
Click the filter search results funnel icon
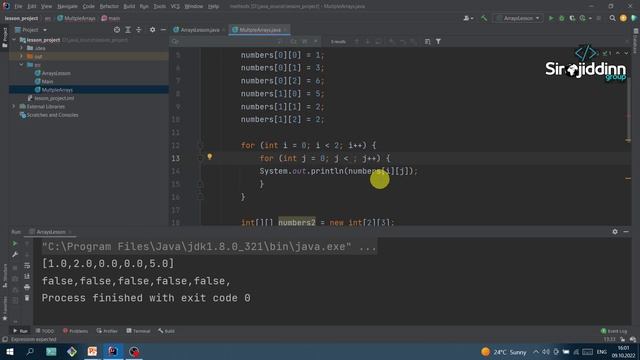click(x=438, y=41)
